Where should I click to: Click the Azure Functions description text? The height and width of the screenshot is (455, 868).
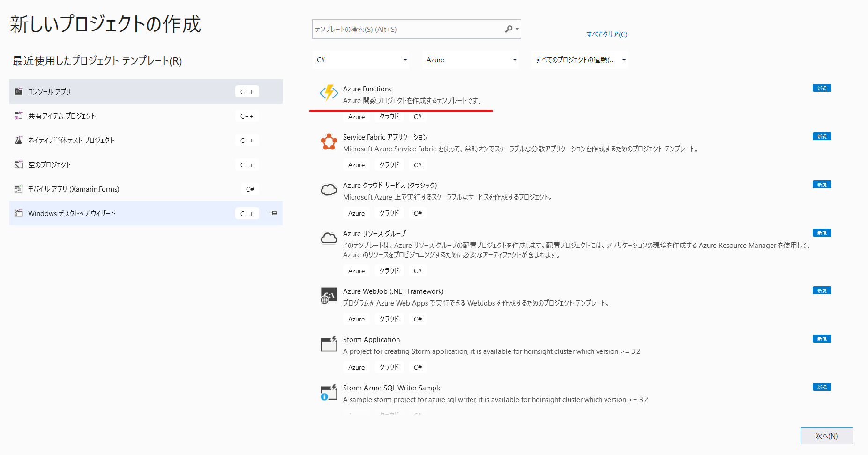413,101
